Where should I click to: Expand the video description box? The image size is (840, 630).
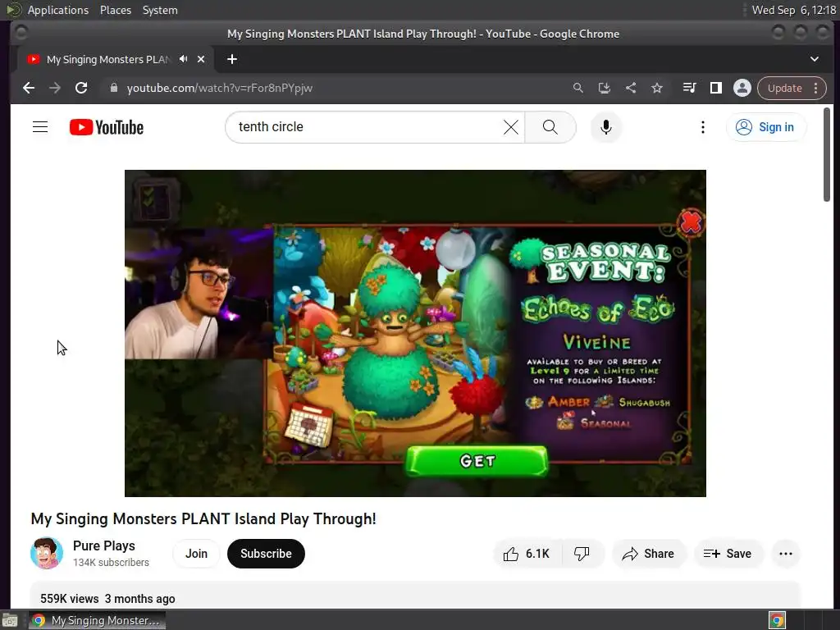click(415, 596)
